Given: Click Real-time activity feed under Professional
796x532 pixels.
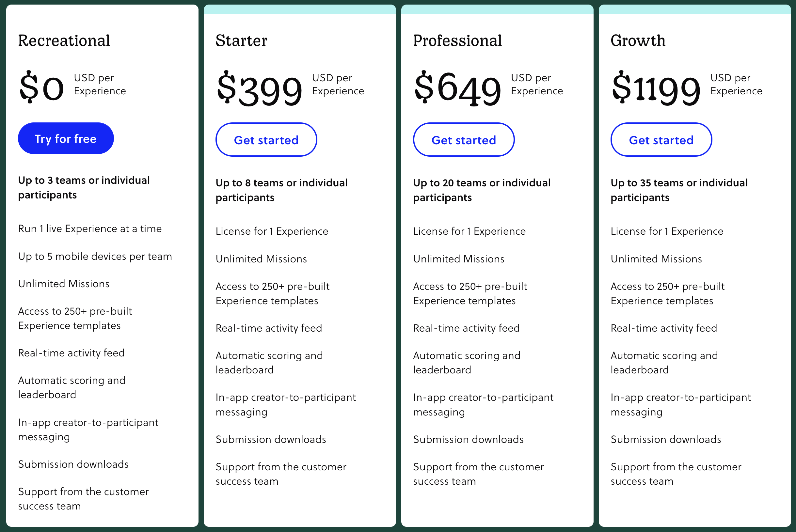Looking at the screenshot, I should tap(466, 328).
